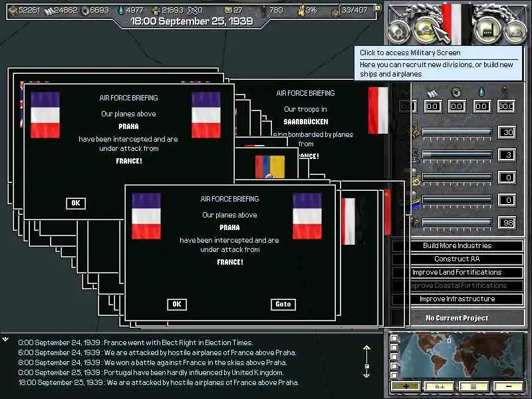Click the envelope icon showing 27
The width and height of the screenshot is (532, 399).
click(x=229, y=11)
